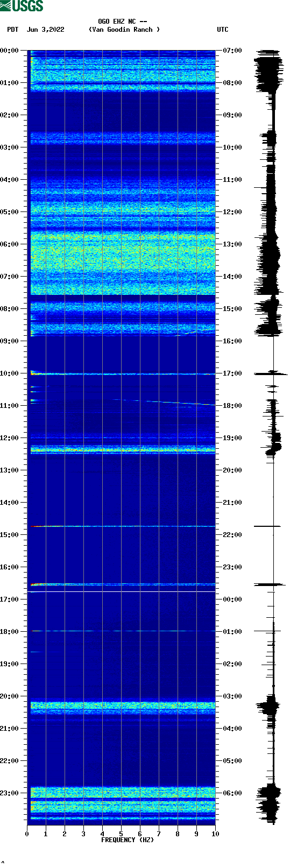Click the 19:00 UTC label on right axis
The height and width of the screenshot is (868, 297).
pos(232,438)
